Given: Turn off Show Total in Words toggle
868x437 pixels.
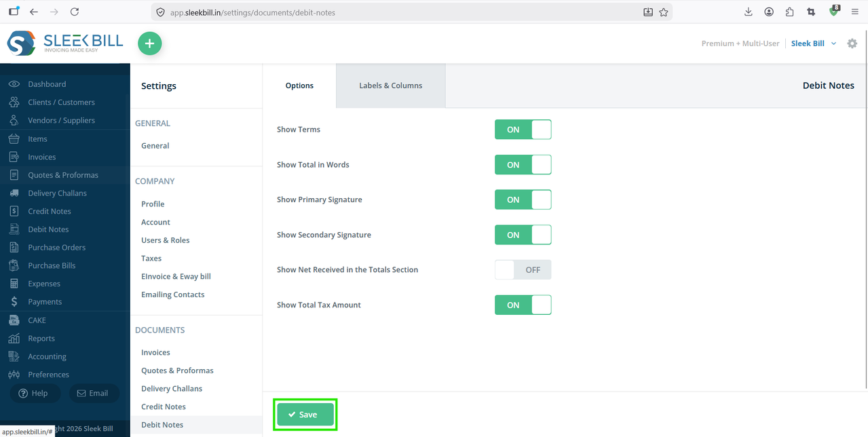Looking at the screenshot, I should pos(523,165).
